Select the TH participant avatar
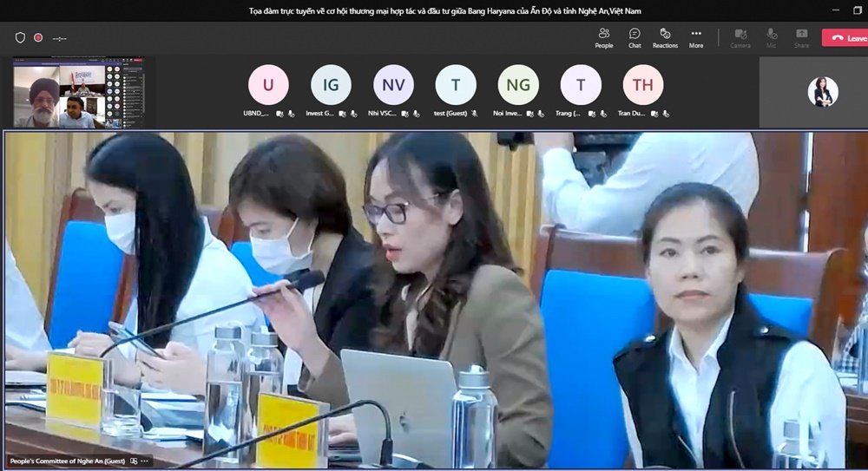Viewport: 868px width, 471px height. (642, 85)
